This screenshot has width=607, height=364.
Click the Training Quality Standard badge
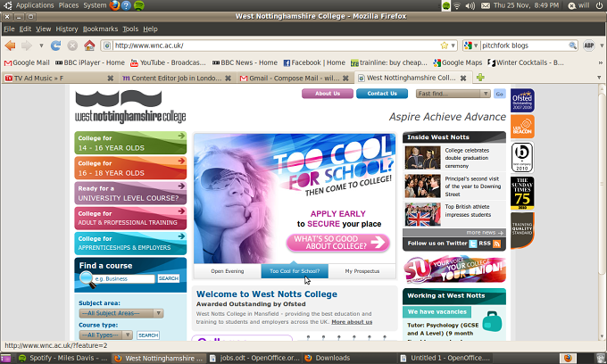(522, 230)
